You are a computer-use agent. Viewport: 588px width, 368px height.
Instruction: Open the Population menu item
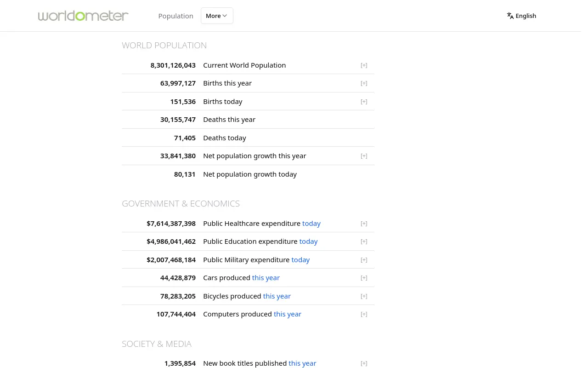pyautogui.click(x=175, y=16)
